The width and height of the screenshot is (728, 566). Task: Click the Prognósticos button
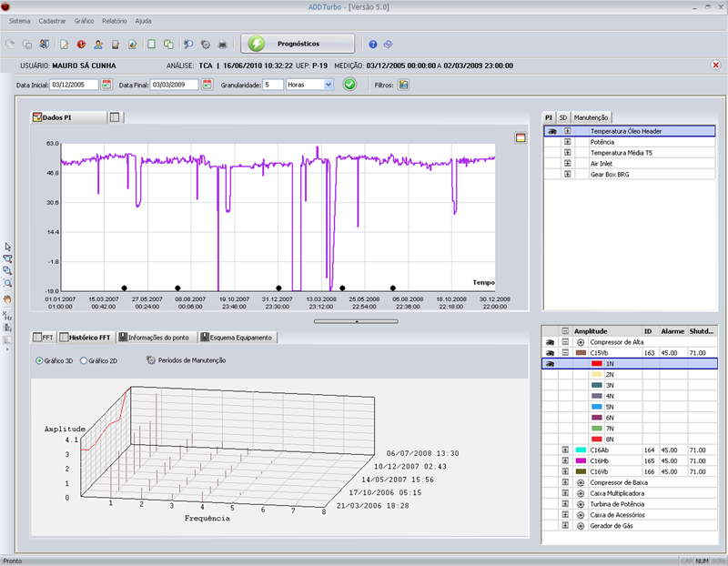tap(298, 44)
